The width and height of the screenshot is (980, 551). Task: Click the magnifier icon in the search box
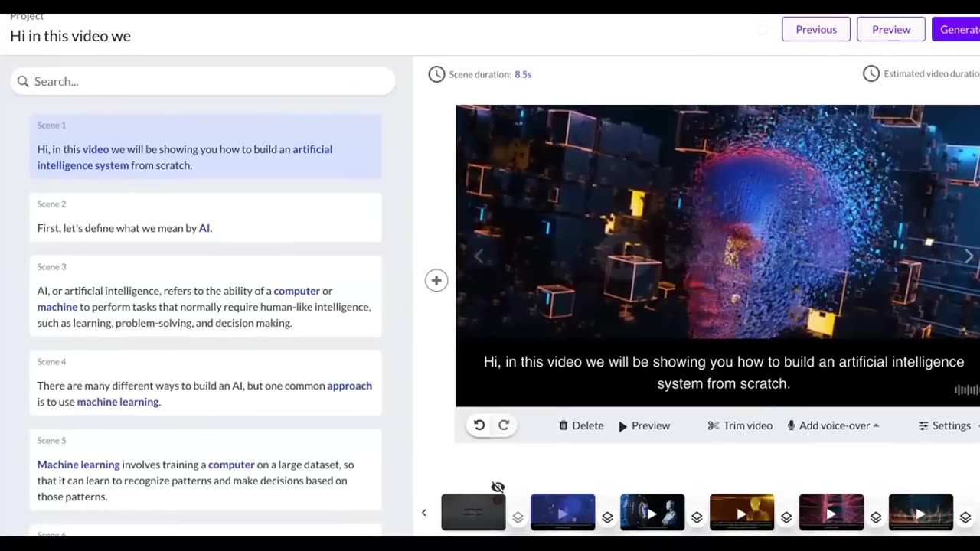[x=23, y=81]
